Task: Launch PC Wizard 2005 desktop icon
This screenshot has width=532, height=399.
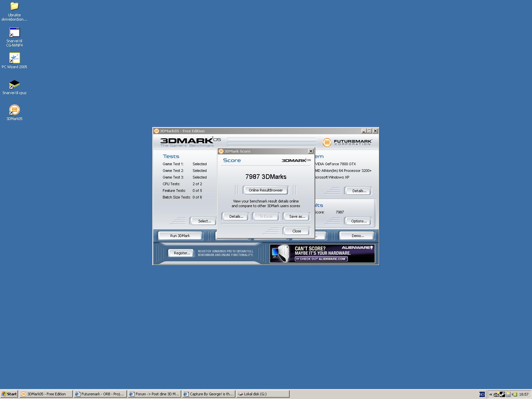Action: tap(14, 61)
